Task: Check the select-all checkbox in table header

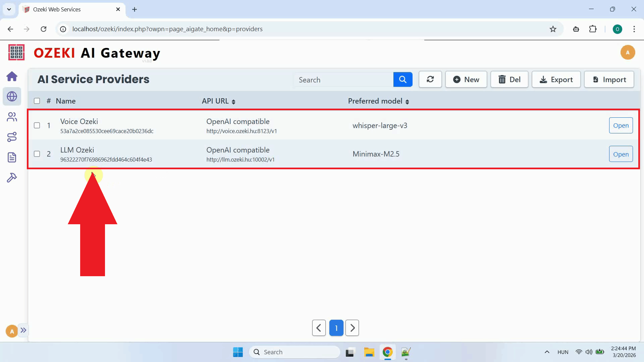Action: [x=37, y=101]
